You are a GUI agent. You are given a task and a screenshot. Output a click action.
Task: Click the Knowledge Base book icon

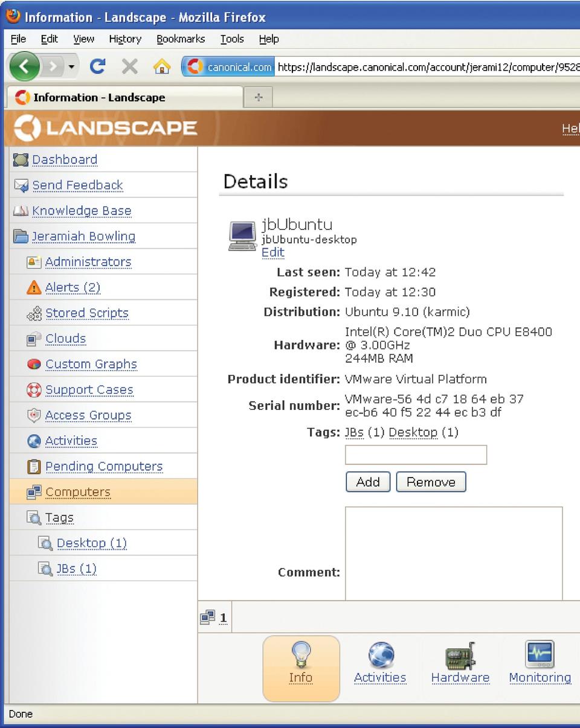pos(21,211)
